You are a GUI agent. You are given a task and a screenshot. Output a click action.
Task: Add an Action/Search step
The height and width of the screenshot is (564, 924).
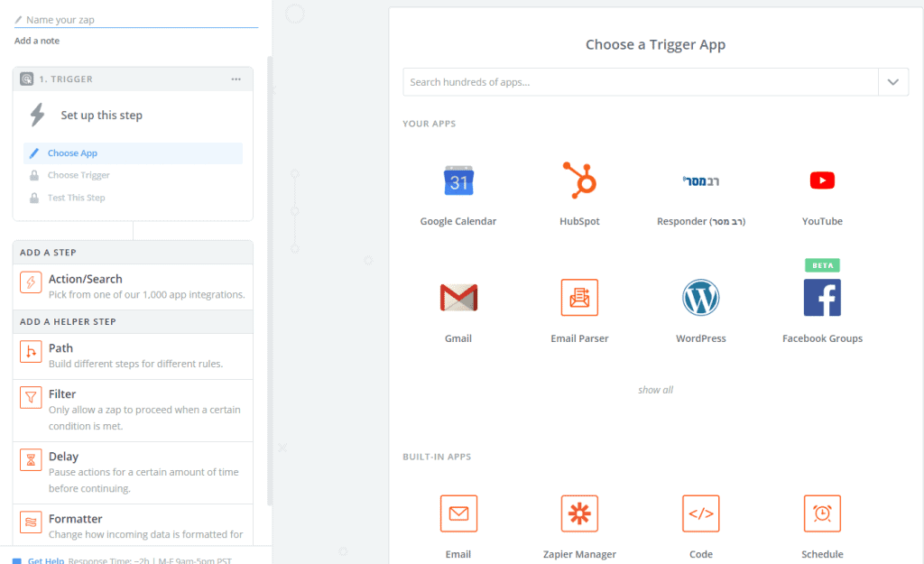tap(134, 287)
